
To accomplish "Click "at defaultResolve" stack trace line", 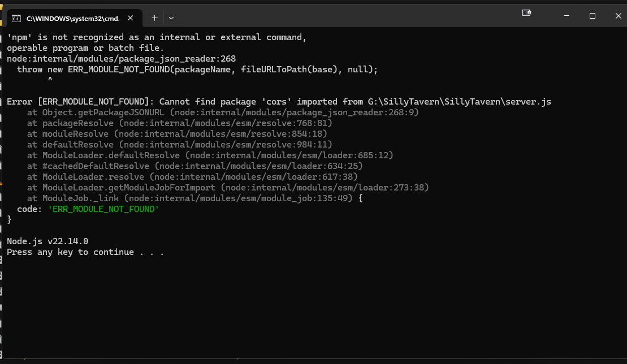I will coord(180,145).
